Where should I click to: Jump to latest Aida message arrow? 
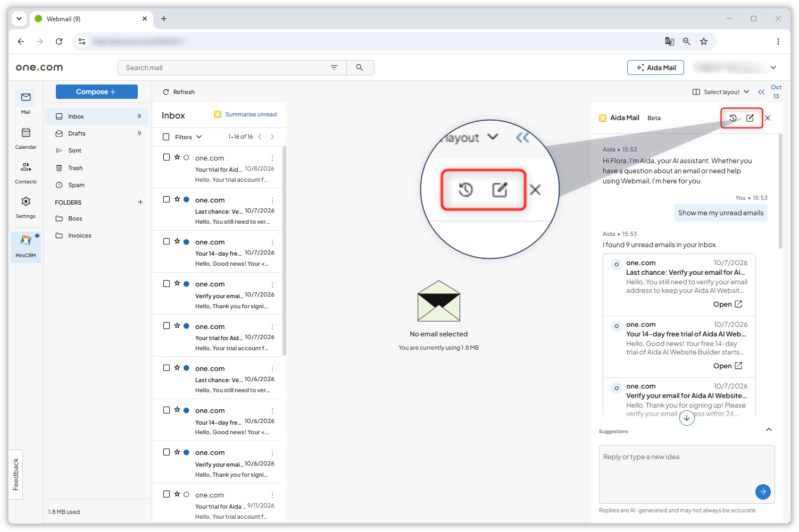pyautogui.click(x=687, y=418)
